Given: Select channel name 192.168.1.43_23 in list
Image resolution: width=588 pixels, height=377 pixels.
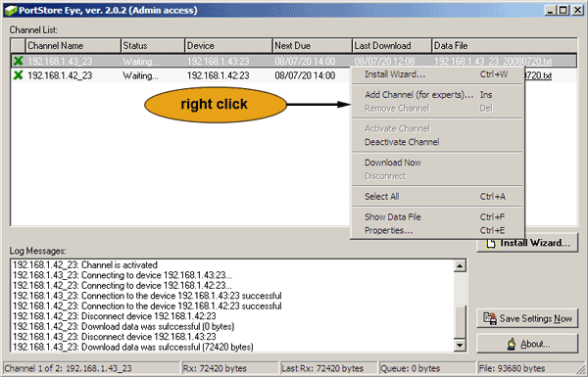Looking at the screenshot, I should [x=60, y=61].
